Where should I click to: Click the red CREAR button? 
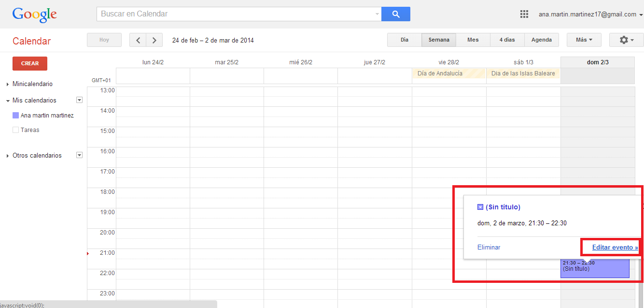coord(30,64)
